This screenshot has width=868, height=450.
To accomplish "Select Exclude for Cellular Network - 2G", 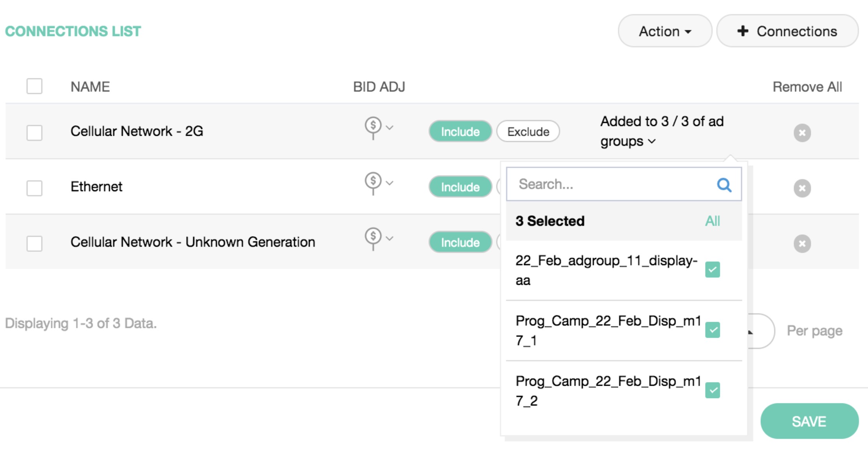I will point(528,132).
